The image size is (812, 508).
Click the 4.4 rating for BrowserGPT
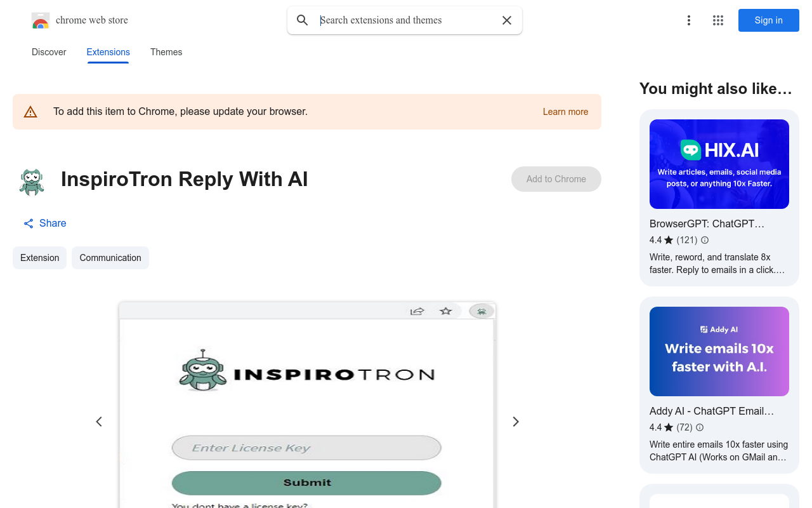point(655,240)
